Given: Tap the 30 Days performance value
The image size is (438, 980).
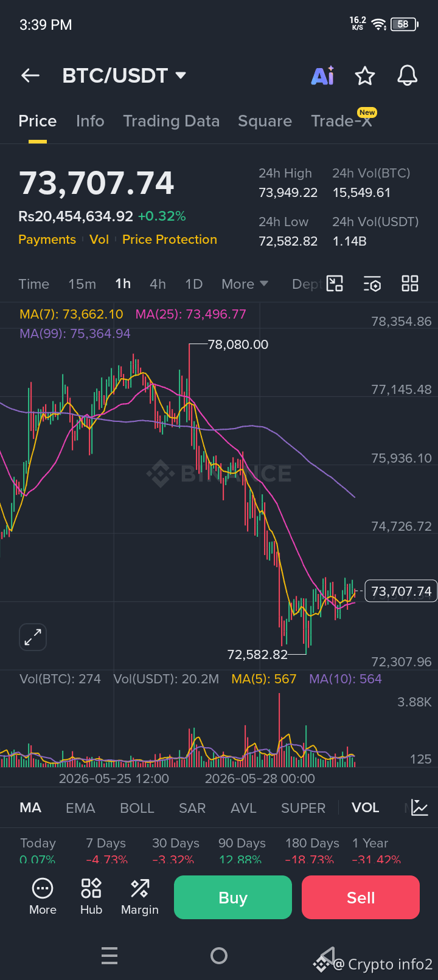Looking at the screenshot, I should 175,860.
